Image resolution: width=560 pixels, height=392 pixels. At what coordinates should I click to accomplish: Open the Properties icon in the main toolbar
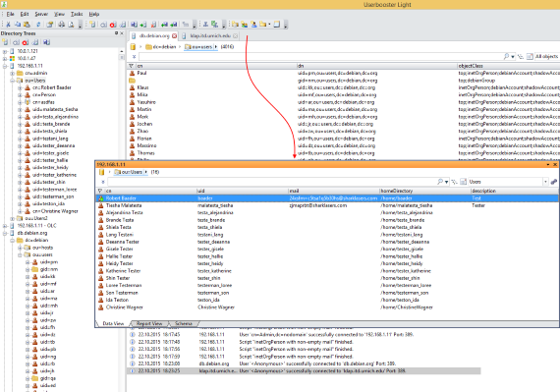[50, 25]
